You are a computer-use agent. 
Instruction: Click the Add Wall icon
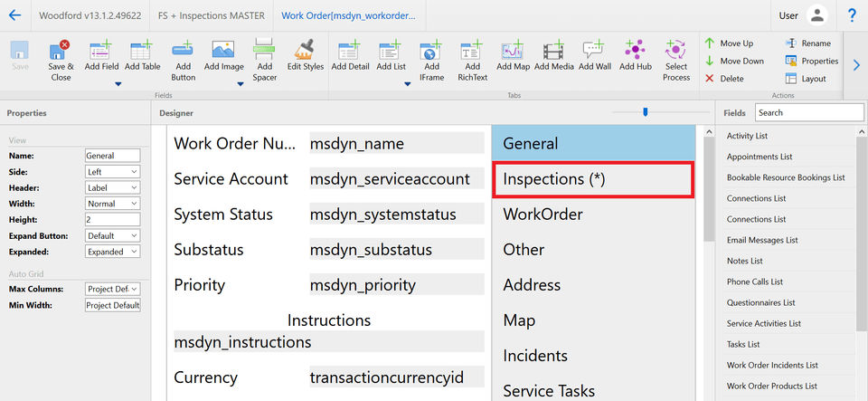[x=595, y=50]
